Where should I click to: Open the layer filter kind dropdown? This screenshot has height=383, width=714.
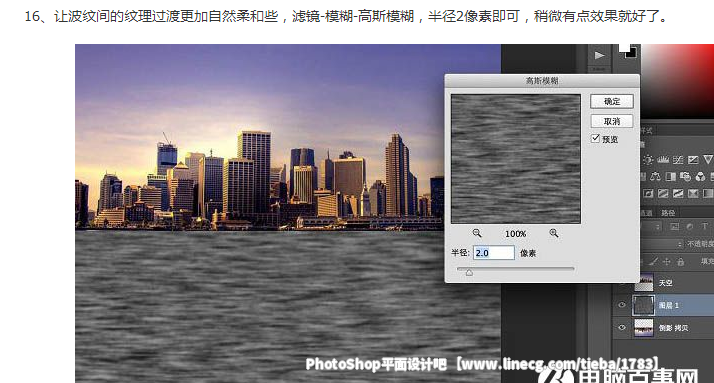tap(651, 226)
